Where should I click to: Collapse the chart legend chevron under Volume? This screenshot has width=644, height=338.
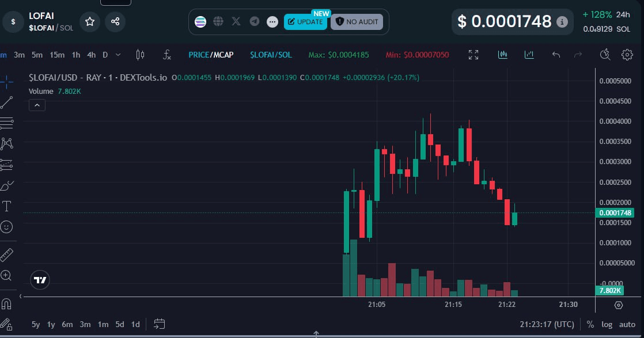pos(37,105)
